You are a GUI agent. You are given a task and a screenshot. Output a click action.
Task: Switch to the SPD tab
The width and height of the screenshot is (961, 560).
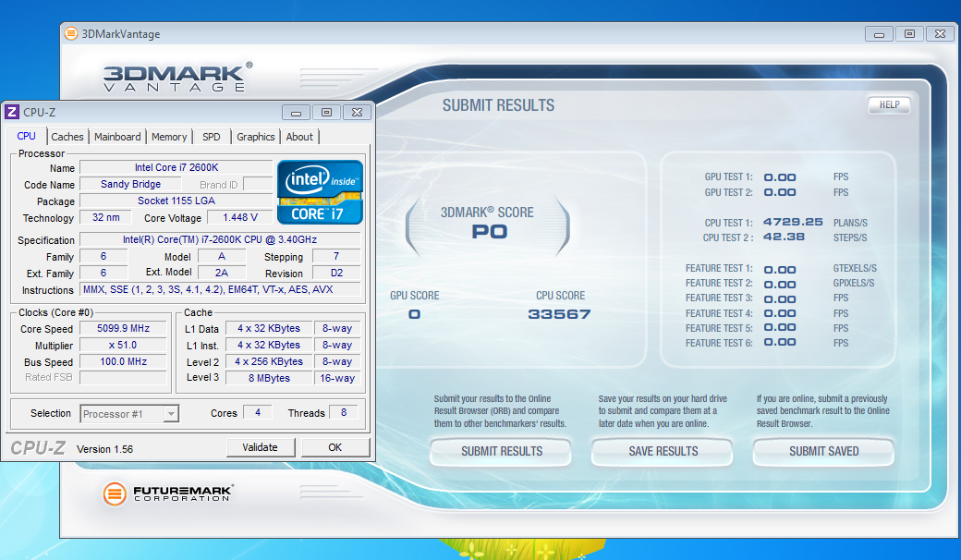pyautogui.click(x=212, y=137)
